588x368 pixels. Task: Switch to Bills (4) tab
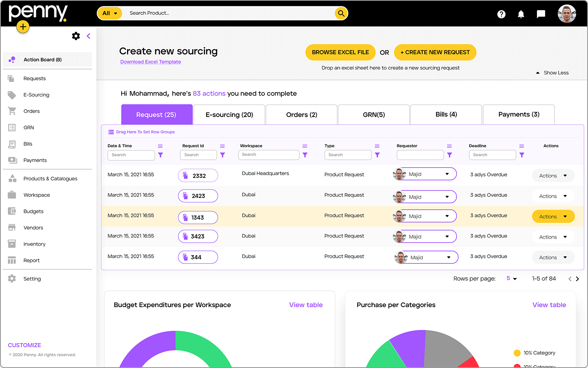446,114
